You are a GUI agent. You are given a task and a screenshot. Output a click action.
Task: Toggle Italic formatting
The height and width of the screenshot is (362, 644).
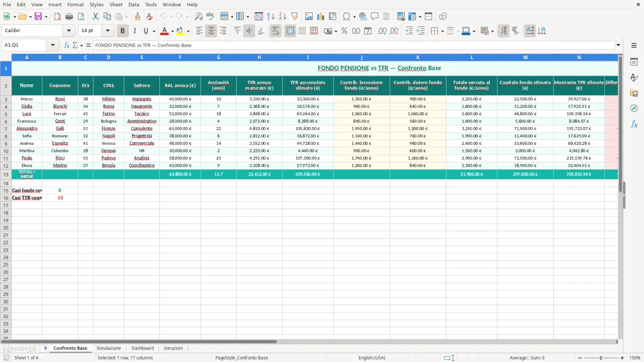(135, 31)
